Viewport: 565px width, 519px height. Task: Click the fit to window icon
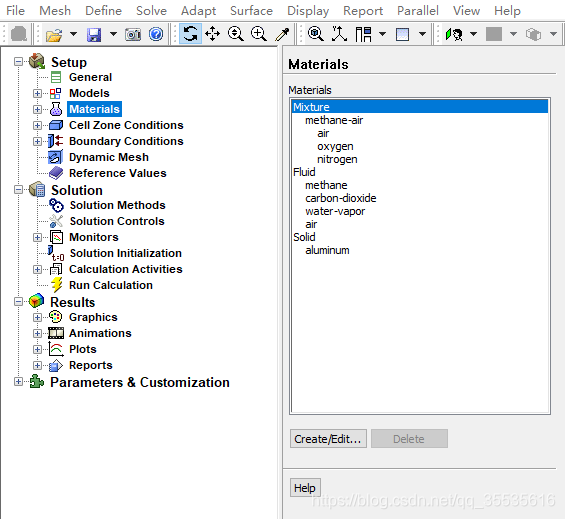[316, 34]
